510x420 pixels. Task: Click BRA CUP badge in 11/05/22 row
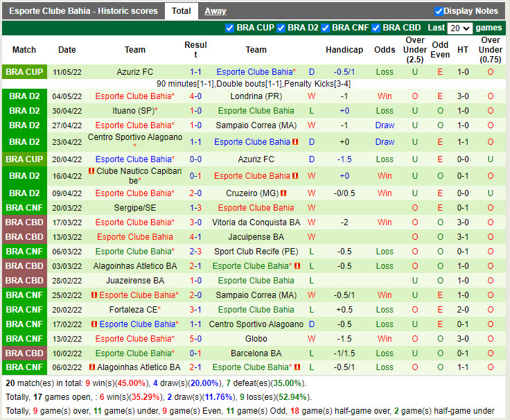pyautogui.click(x=24, y=72)
